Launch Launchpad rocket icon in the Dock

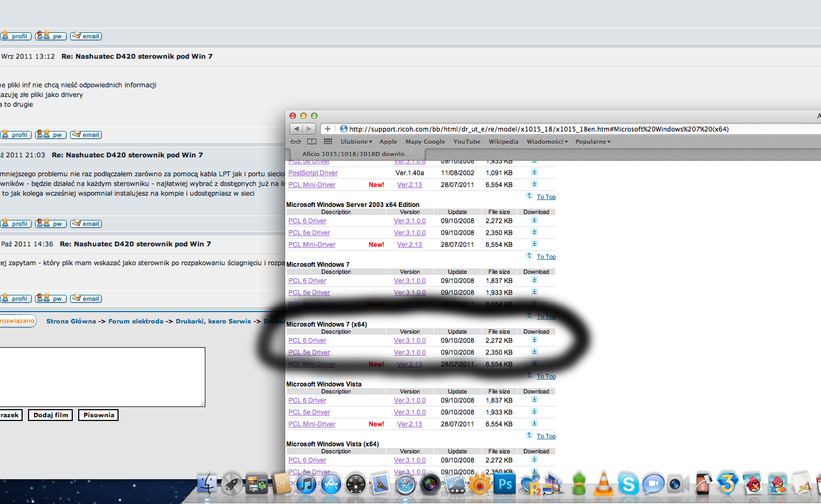232,484
